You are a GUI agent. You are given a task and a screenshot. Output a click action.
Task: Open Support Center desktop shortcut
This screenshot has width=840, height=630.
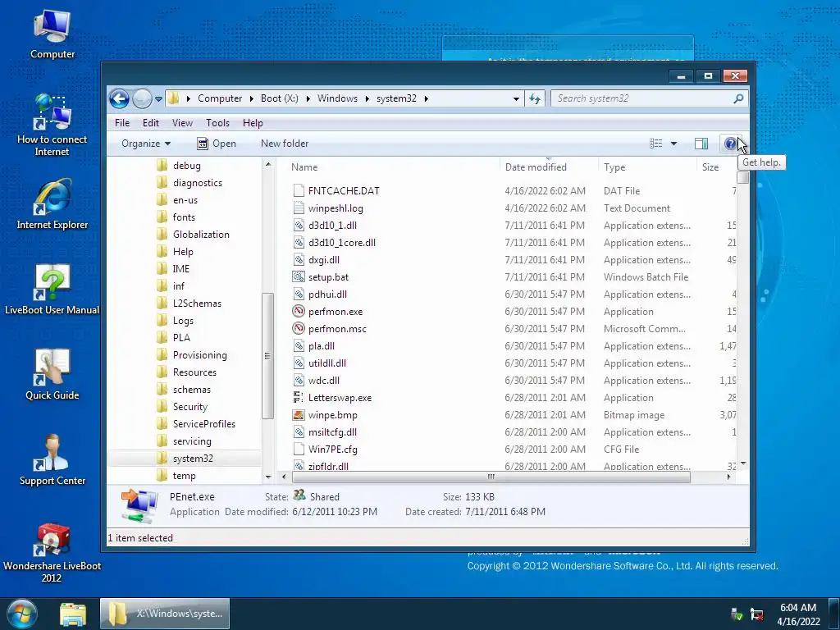52,460
